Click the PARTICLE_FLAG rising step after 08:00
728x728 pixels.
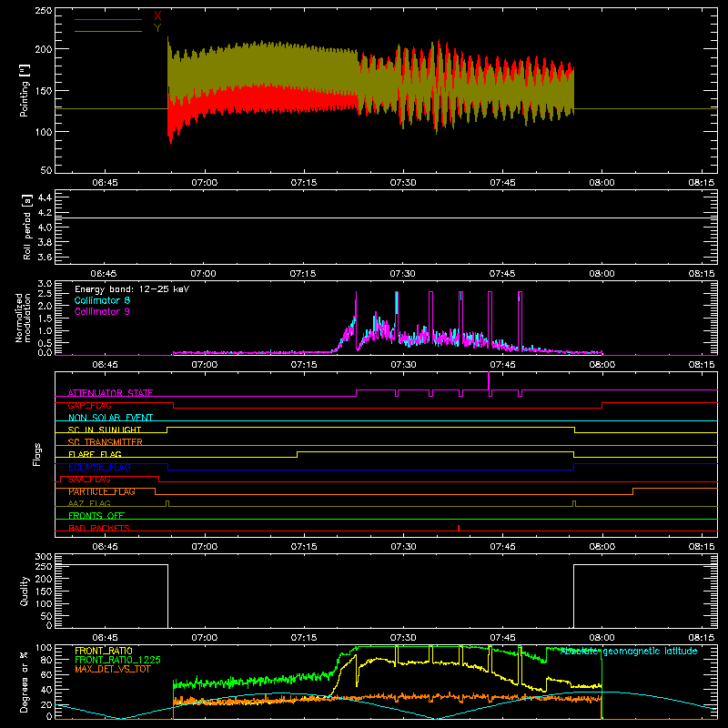633,491
